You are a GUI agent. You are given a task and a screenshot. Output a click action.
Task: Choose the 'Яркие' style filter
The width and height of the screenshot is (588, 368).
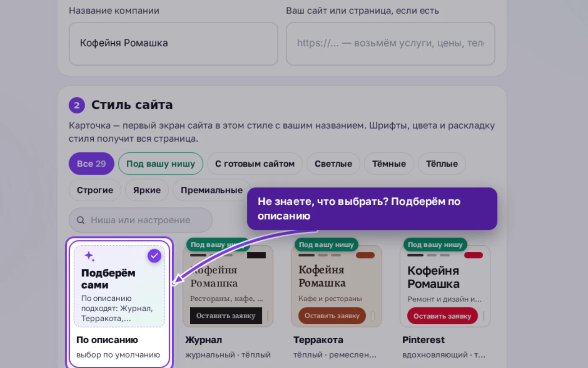coord(147,190)
